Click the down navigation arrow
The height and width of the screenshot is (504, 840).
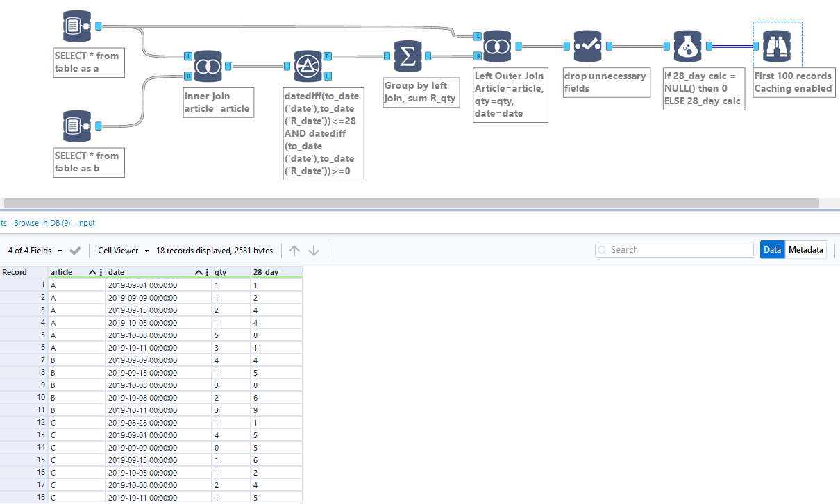click(x=314, y=251)
